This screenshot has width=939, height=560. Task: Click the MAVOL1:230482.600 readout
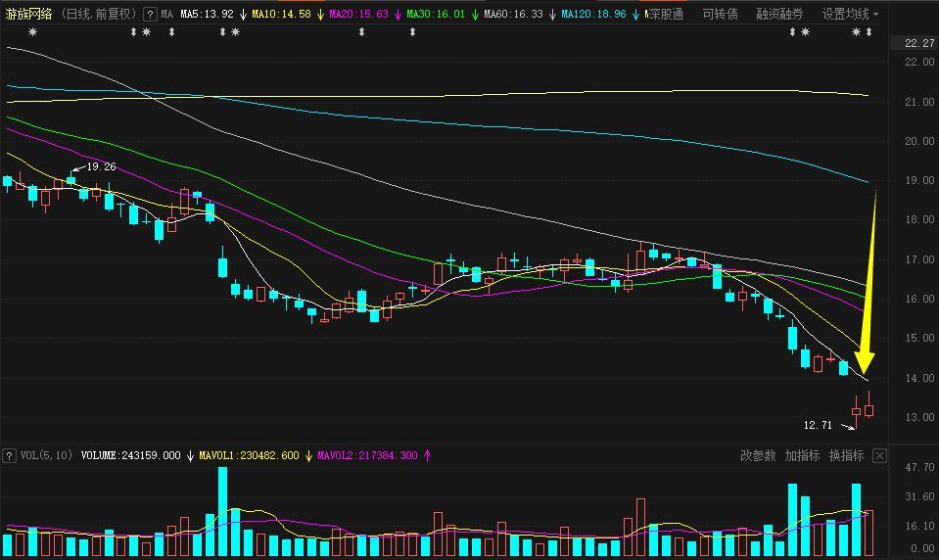pos(249,456)
